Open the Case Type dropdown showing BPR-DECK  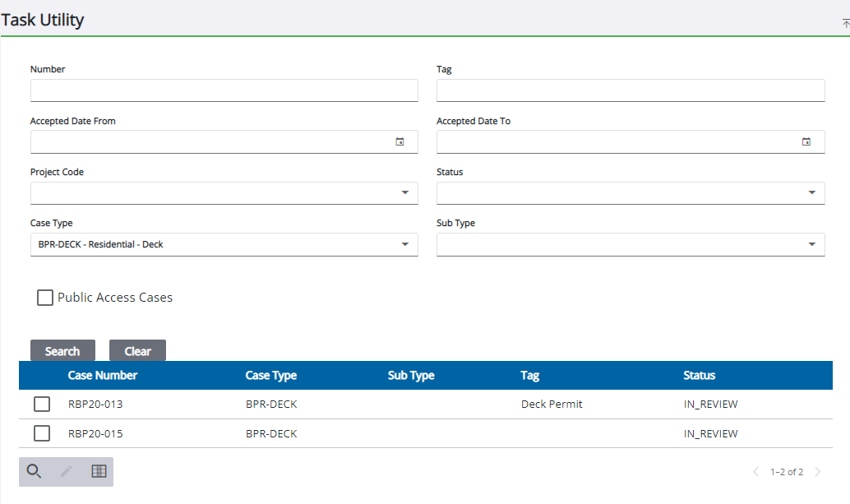click(404, 244)
